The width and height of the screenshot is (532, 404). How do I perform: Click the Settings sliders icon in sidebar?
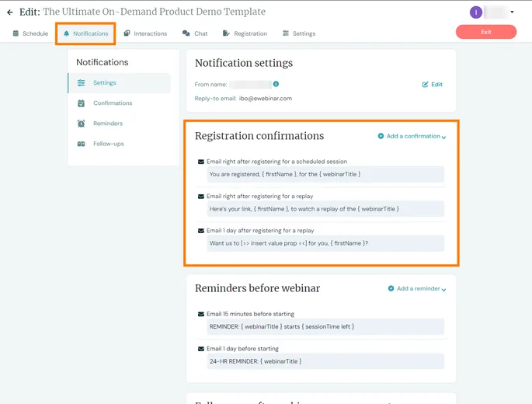(x=82, y=83)
